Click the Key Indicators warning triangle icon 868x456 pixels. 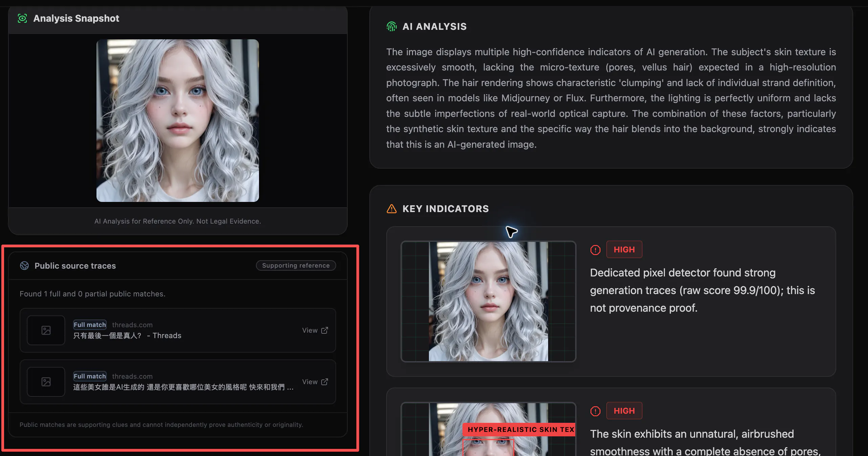click(x=392, y=209)
